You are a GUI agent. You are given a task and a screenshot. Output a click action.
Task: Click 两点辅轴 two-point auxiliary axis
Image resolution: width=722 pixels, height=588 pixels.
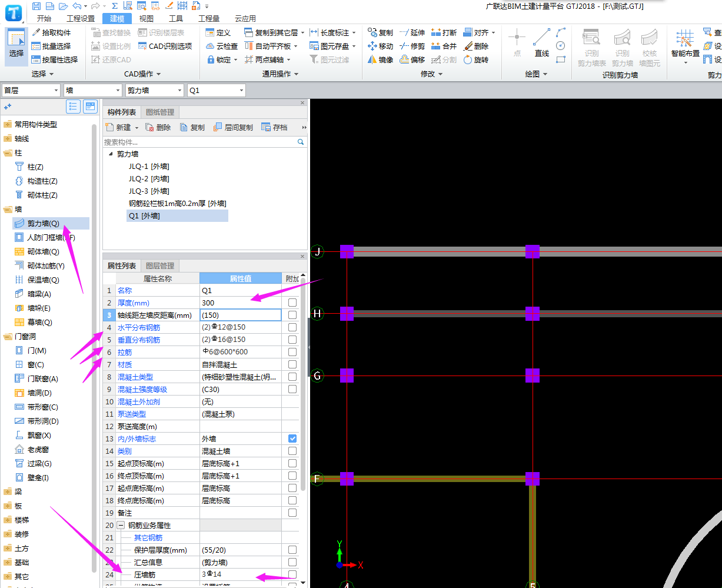pyautogui.click(x=264, y=59)
